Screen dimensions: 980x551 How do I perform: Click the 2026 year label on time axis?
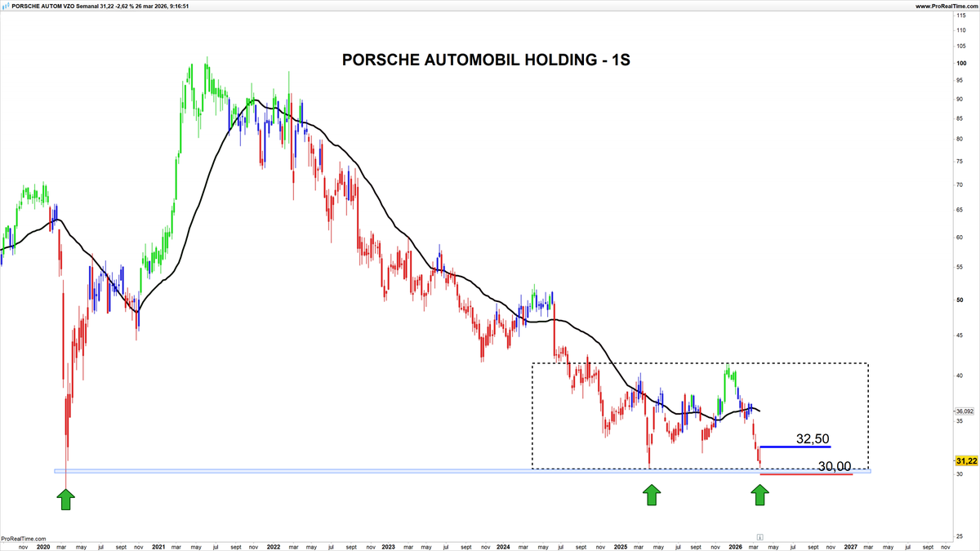(735, 546)
